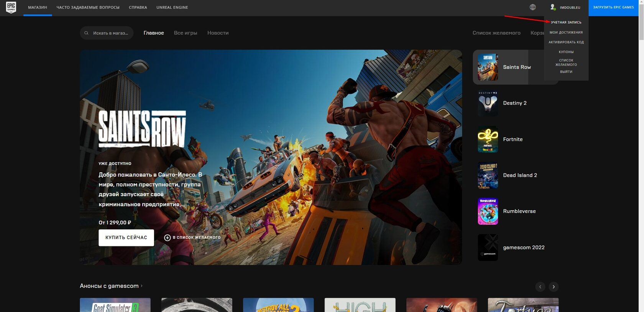Viewport: 644px width, 312px height.
Task: Select Destiny 2 thumbnail in sidebar
Action: (488, 103)
